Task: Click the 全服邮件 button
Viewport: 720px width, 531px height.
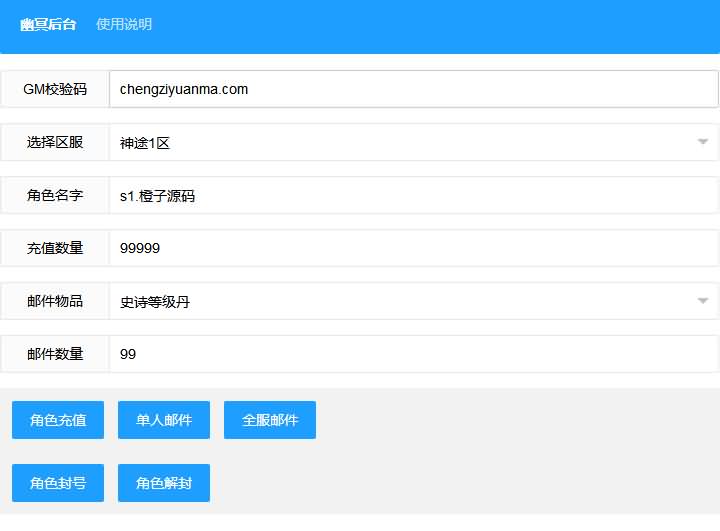Action: click(x=270, y=420)
